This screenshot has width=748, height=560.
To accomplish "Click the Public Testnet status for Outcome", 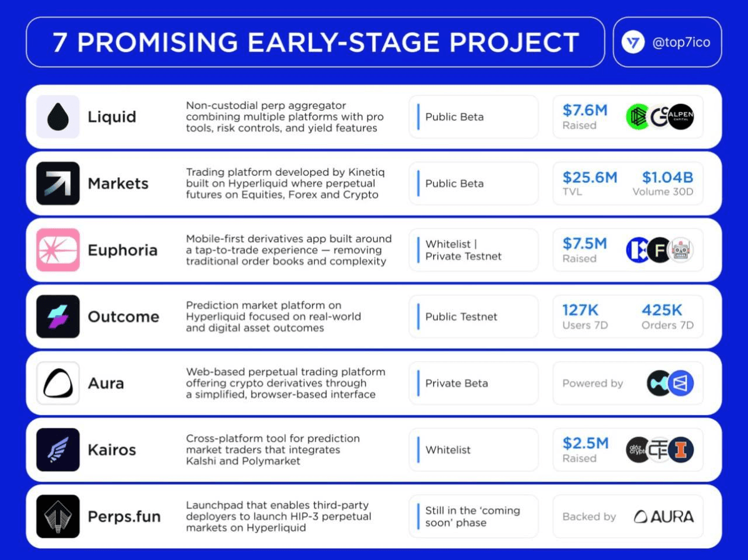I will click(x=473, y=317).
